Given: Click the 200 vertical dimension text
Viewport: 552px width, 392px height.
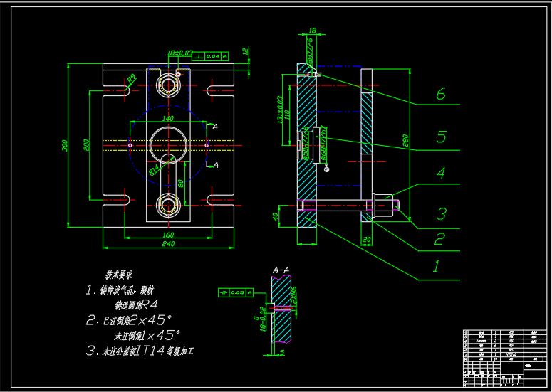Looking at the screenshot, I should click(87, 145).
